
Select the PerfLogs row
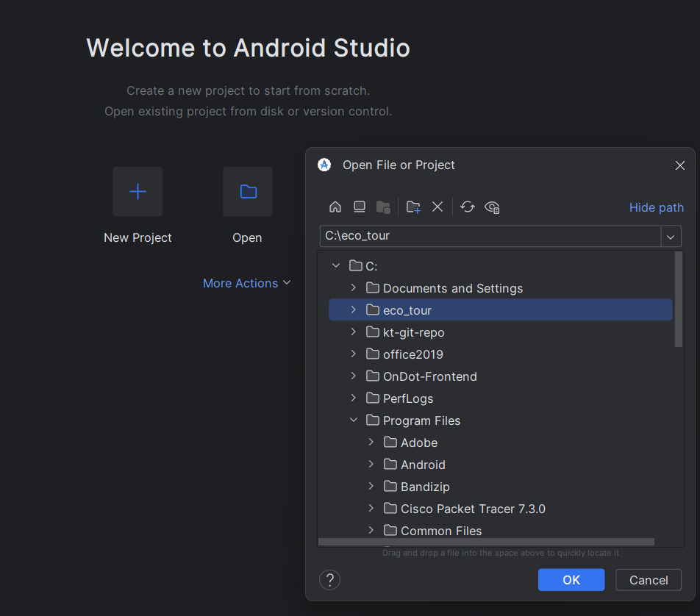501,398
